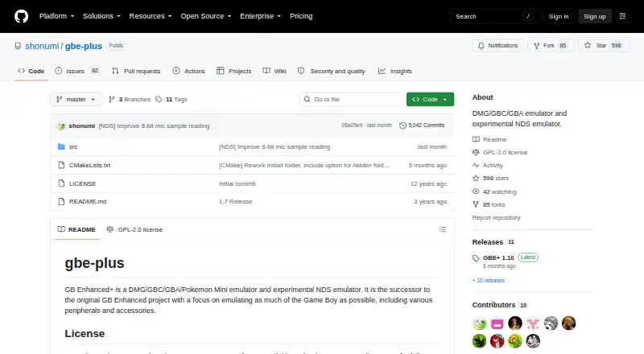The width and height of the screenshot is (644, 354).
Task: Click the pink contributor avatar
Action: 497,323
